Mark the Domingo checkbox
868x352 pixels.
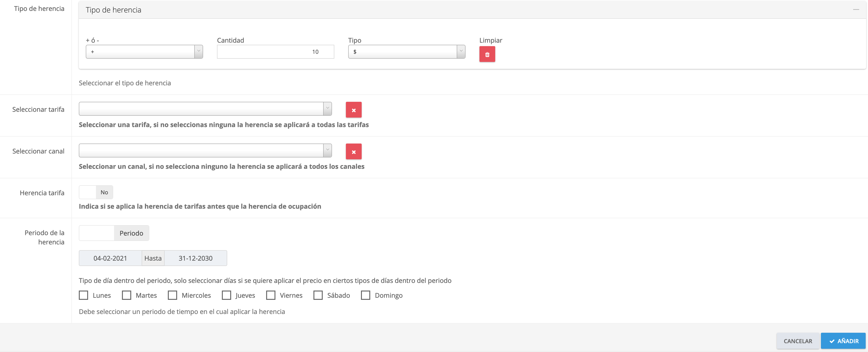point(366,295)
